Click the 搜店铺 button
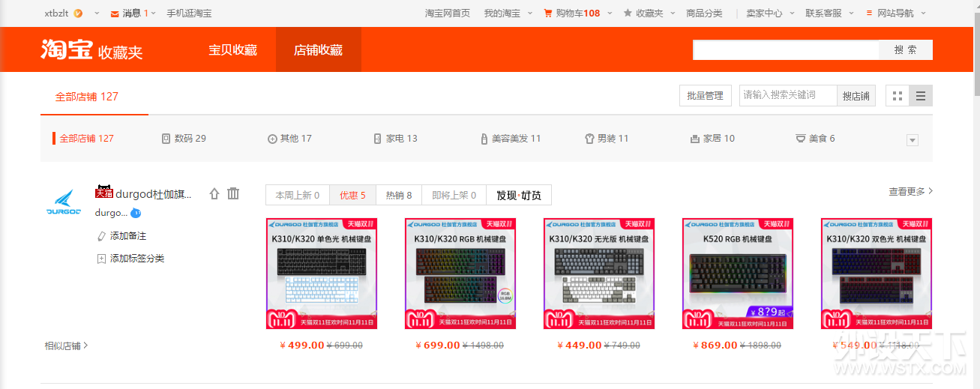This screenshot has width=980, height=389. (x=856, y=96)
